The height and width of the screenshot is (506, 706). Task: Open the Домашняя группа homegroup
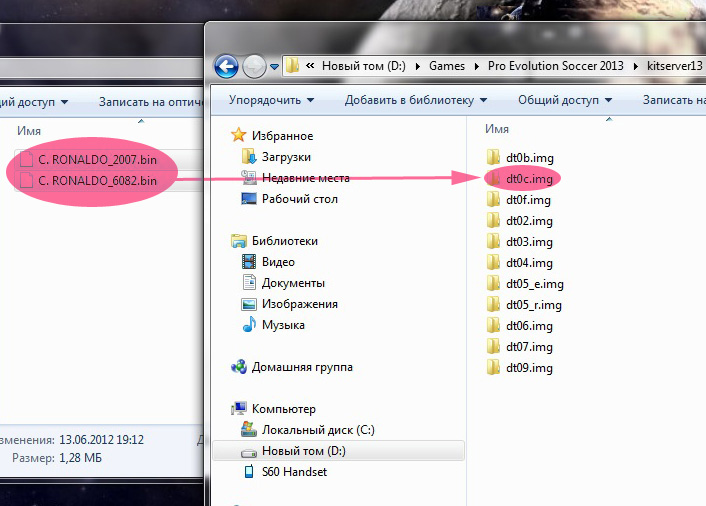click(x=301, y=367)
